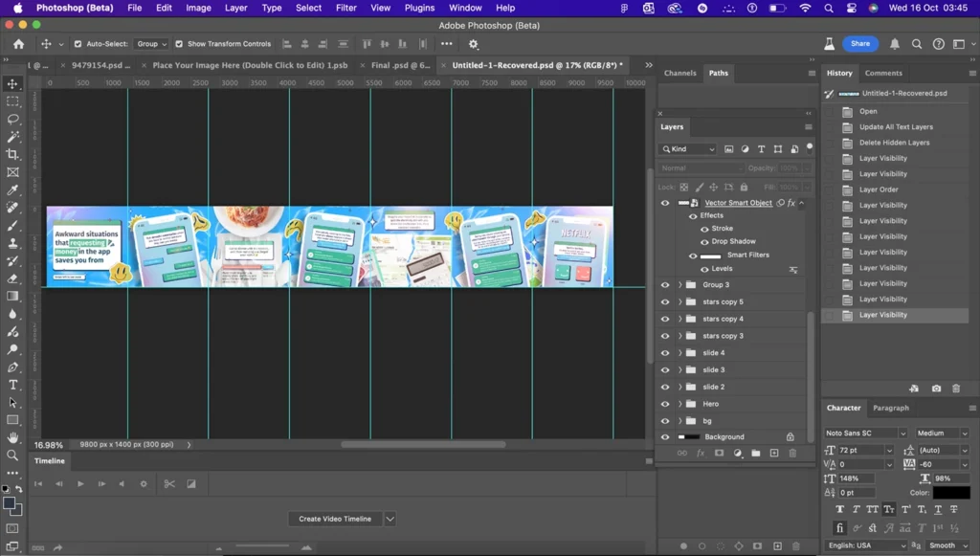
Task: Click the faux bold icon in Character panel
Action: [840, 509]
